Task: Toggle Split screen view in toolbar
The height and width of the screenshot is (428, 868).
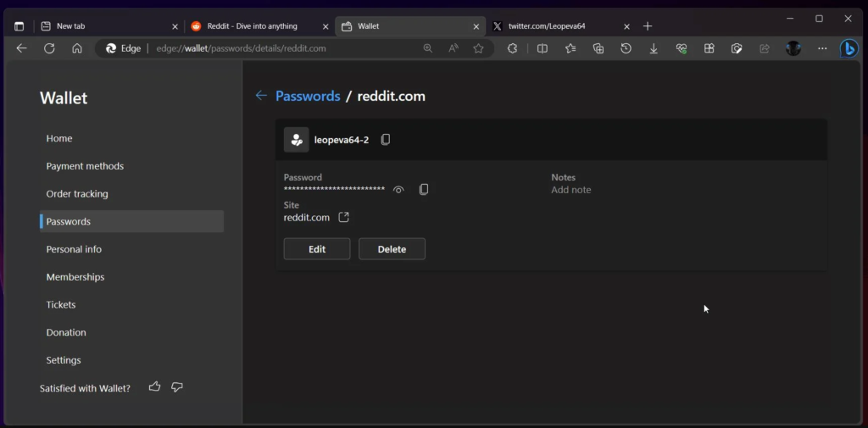Action: pyautogui.click(x=542, y=49)
